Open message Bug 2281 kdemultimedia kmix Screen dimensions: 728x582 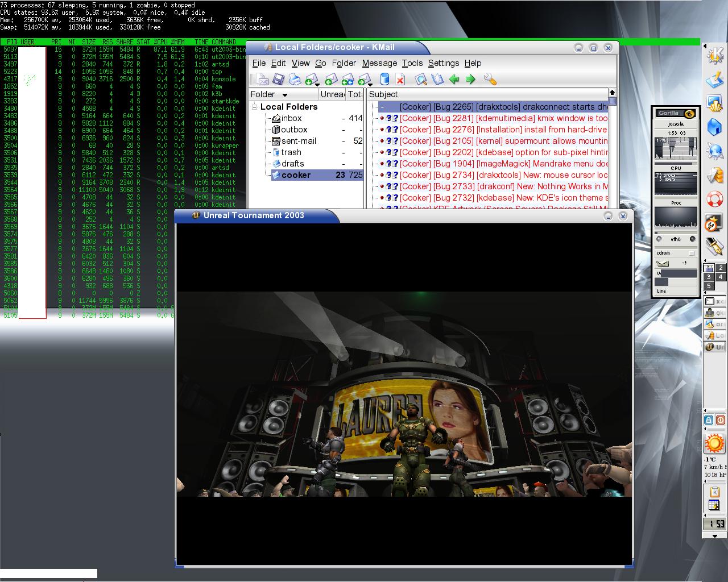(x=493, y=118)
